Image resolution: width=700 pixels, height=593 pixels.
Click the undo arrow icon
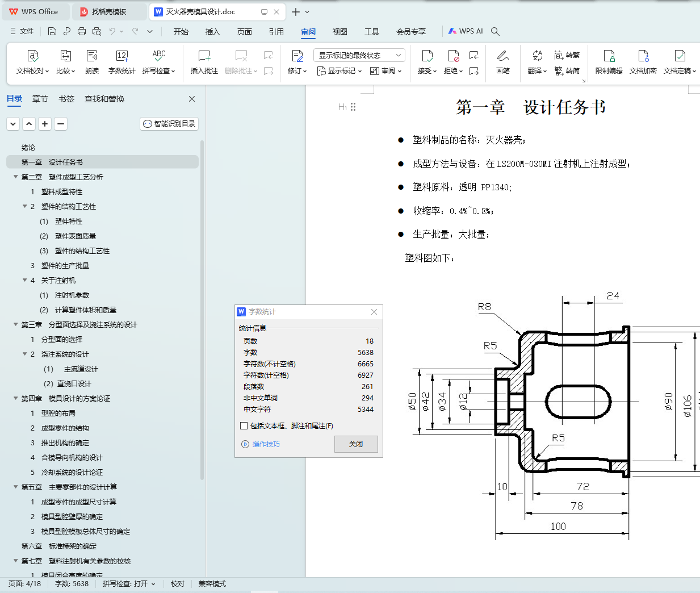112,31
